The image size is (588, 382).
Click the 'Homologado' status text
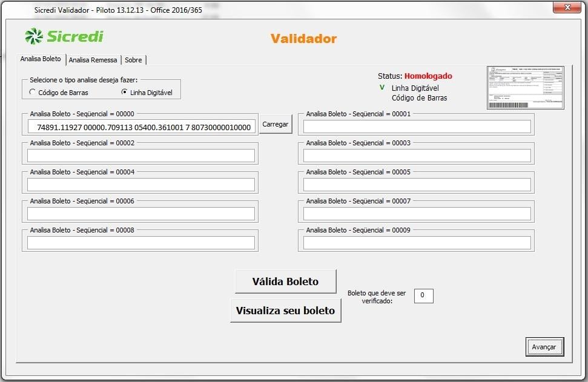point(428,76)
